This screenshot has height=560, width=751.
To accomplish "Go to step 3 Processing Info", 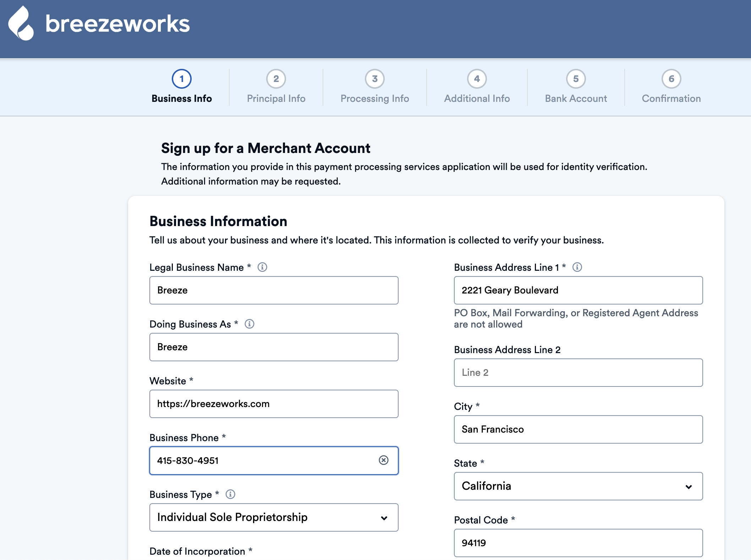I will (x=375, y=87).
